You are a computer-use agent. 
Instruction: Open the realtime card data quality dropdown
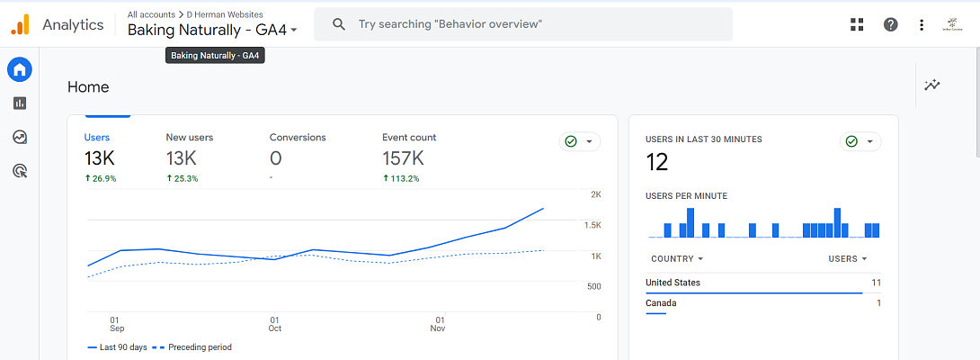coord(860,141)
